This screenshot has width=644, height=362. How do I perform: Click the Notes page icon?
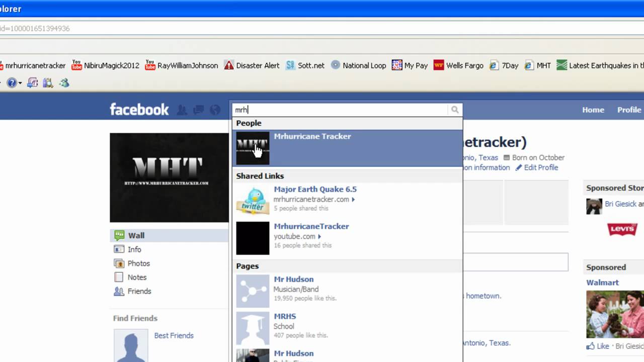(119, 277)
